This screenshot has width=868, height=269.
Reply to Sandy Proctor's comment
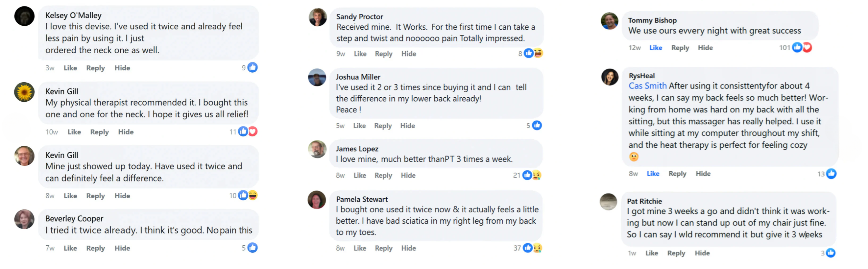coord(383,54)
